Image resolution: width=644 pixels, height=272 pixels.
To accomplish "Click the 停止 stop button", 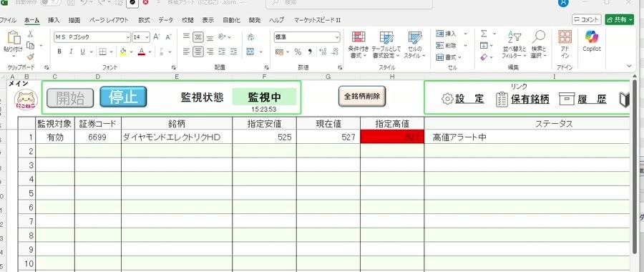I will 123,97.
